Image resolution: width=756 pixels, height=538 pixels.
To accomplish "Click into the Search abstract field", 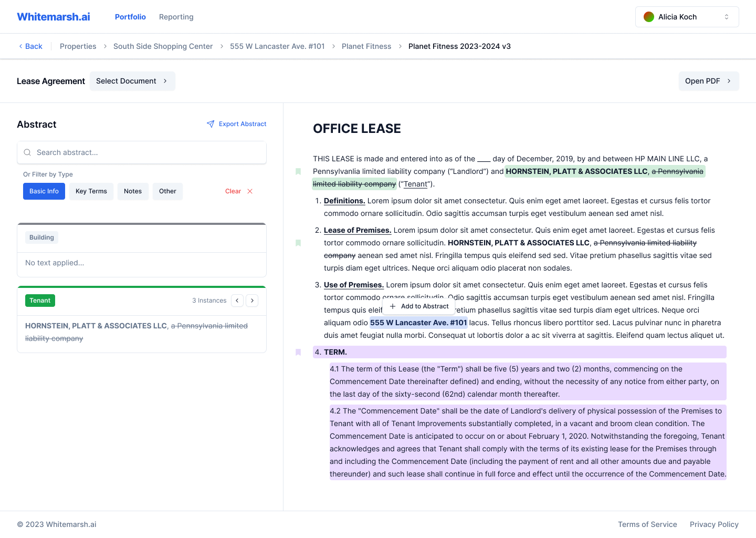I will pyautogui.click(x=147, y=152).
